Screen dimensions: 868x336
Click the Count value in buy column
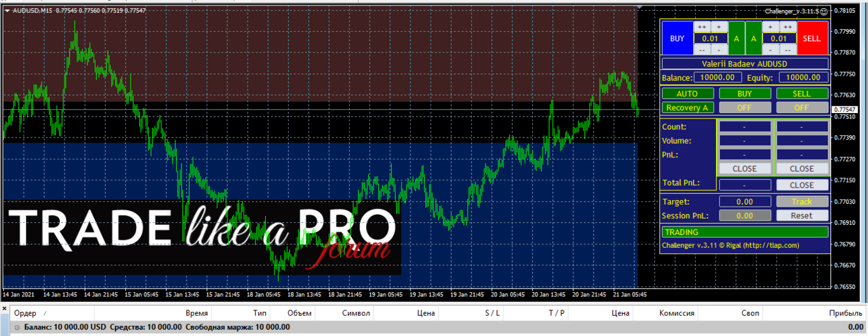tap(745, 127)
